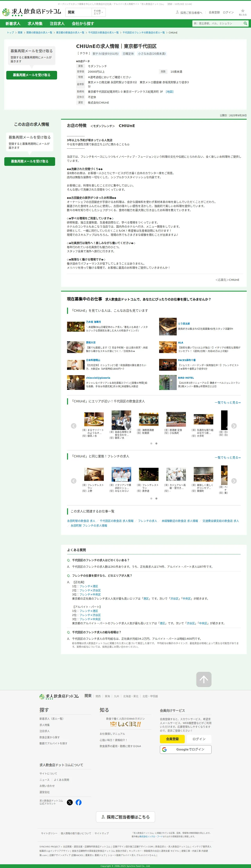Open the 採用ご担当者様へ header link
The image size is (251, 868).
click(189, 13)
